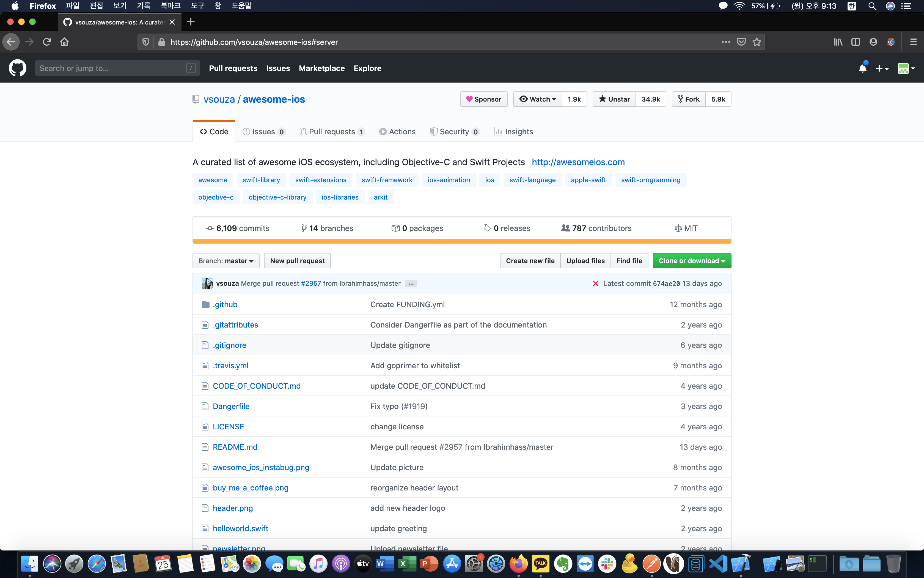Open helloworld.swift file
Viewport: 924px width, 578px height.
(x=241, y=528)
